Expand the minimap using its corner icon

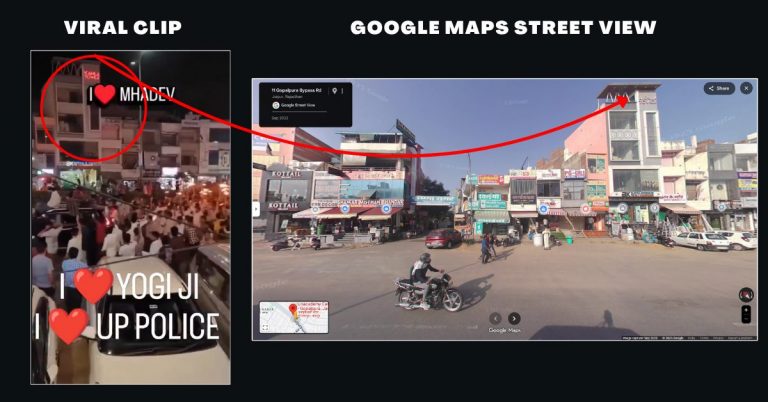click(266, 328)
